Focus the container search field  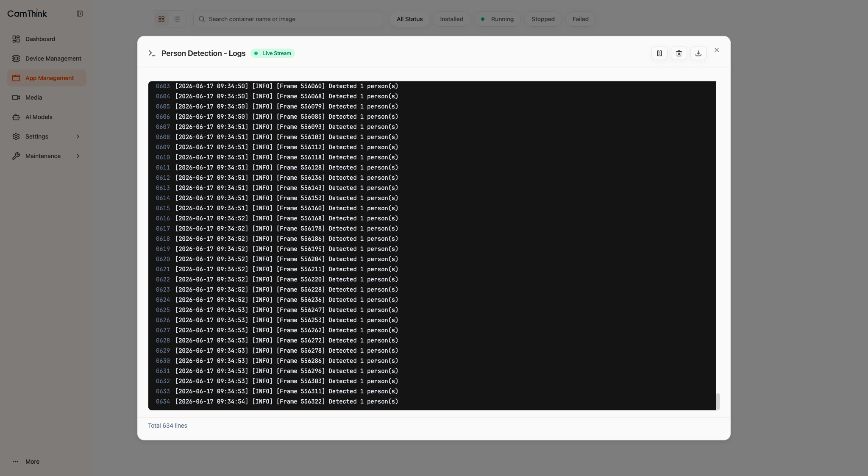pyautogui.click(x=288, y=19)
